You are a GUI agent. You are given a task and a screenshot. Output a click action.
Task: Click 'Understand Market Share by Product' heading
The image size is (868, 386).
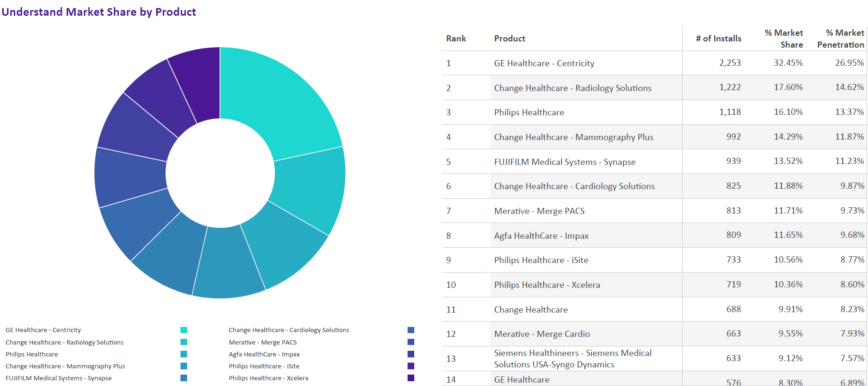[x=99, y=12]
